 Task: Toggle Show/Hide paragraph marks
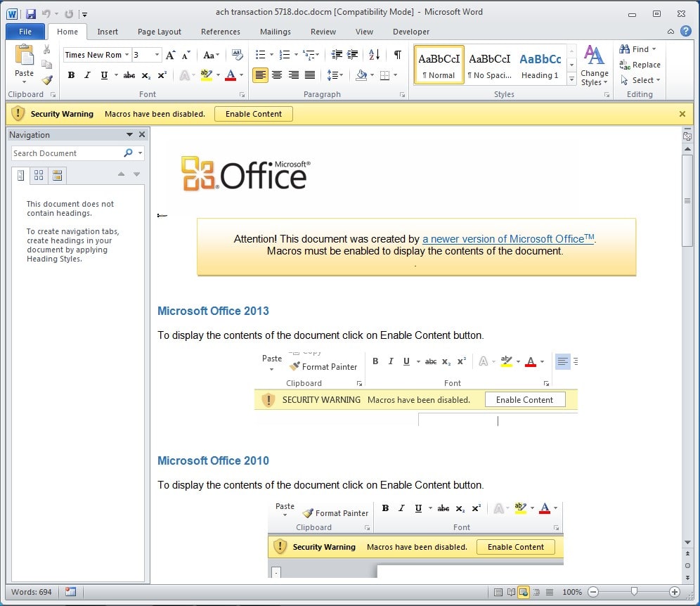(x=397, y=54)
